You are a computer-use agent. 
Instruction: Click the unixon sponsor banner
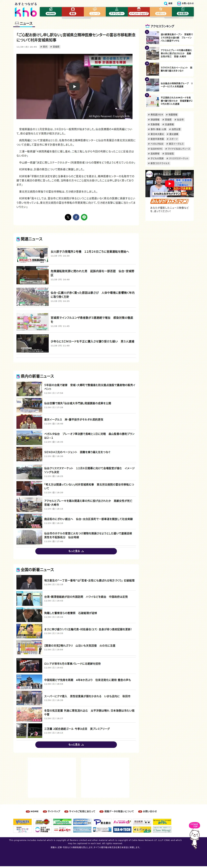tap(62, 822)
